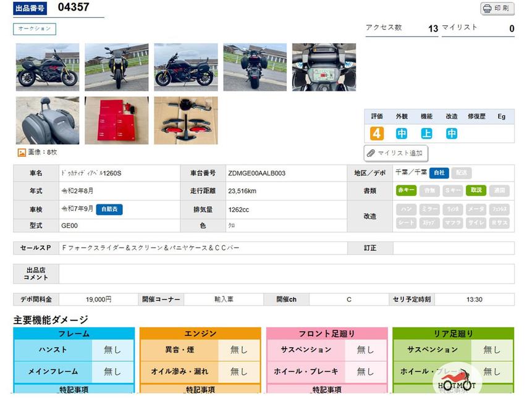Click the フレーム damage section header
Screen dimensions: 532x415
pyautogui.click(x=74, y=333)
